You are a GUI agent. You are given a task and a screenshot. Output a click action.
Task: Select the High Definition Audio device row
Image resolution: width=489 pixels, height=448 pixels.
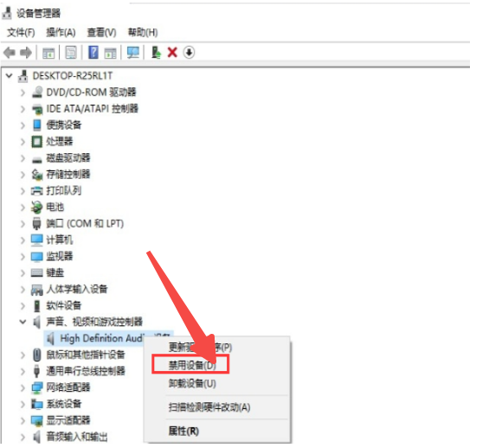pos(108,338)
